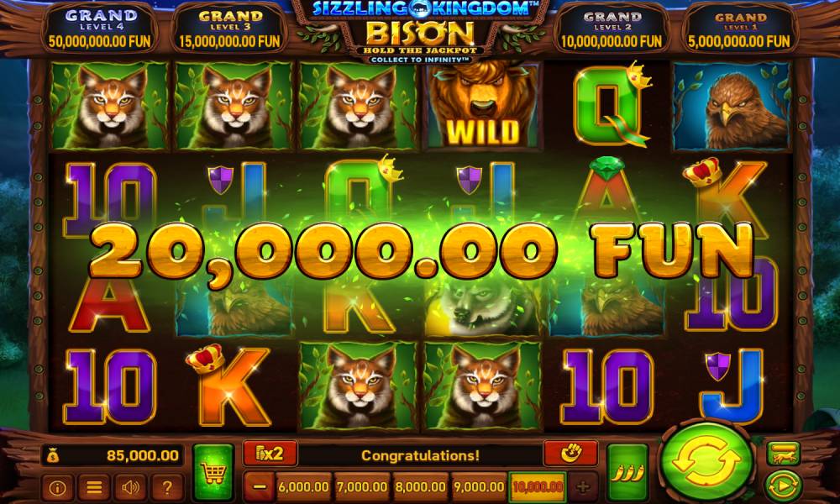Select the 6,000.00 bet amount

(303, 487)
